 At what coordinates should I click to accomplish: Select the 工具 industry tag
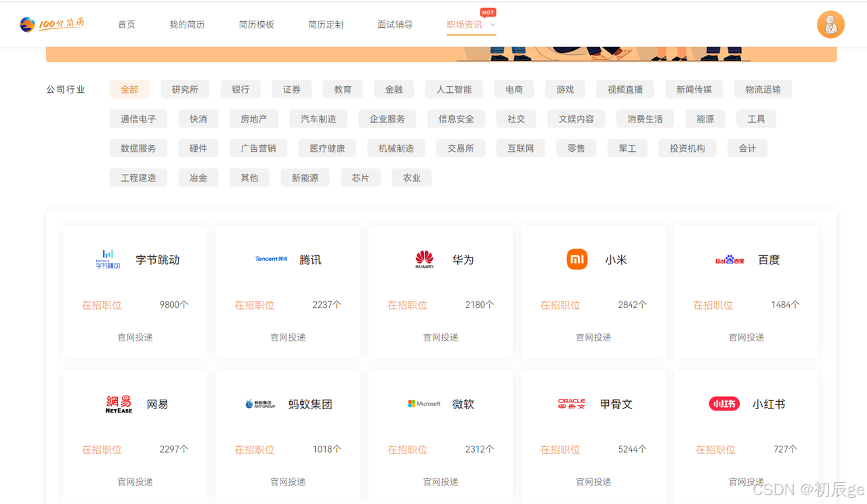click(757, 119)
